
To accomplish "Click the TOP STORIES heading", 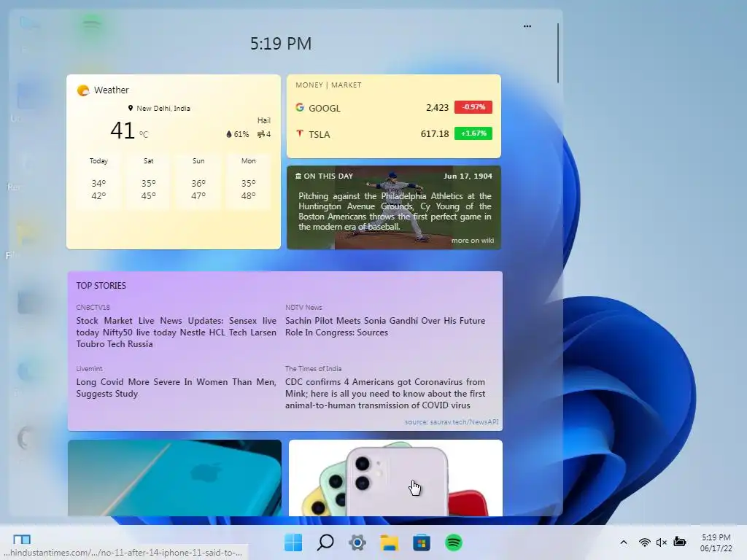I will point(101,286).
